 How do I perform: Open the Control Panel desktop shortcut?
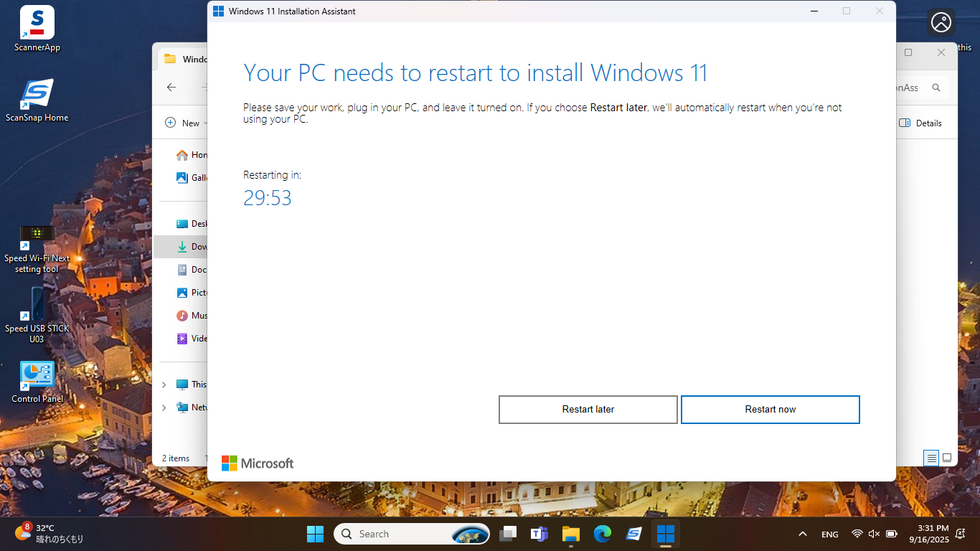point(37,382)
